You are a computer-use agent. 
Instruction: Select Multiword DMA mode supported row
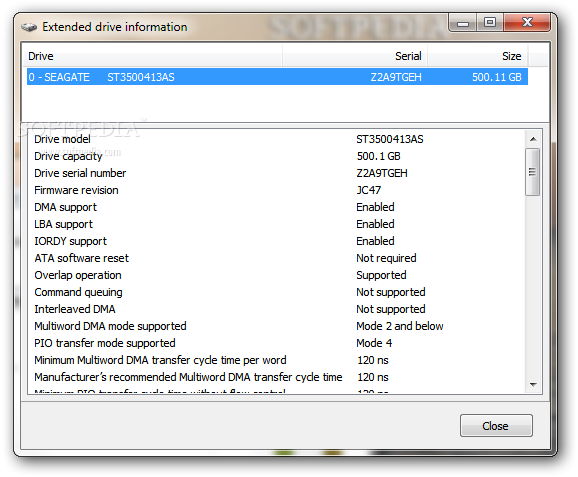(x=276, y=326)
